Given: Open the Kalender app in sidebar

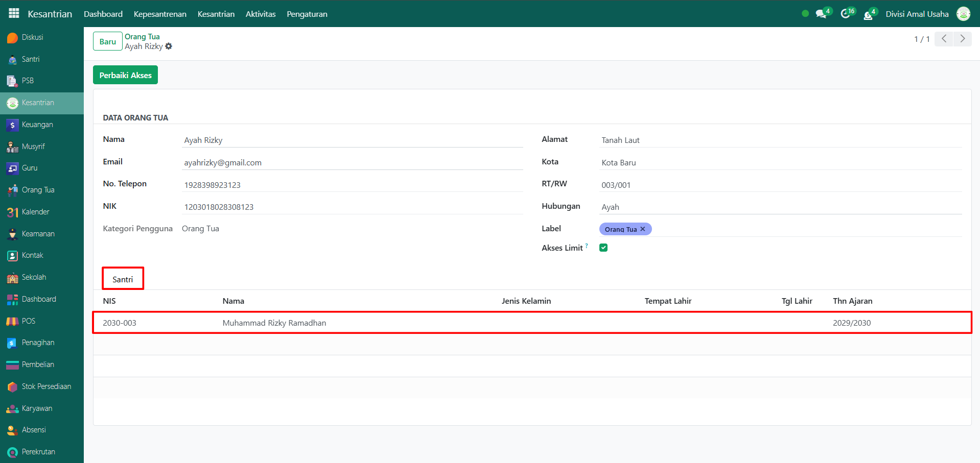Looking at the screenshot, I should click(x=35, y=212).
